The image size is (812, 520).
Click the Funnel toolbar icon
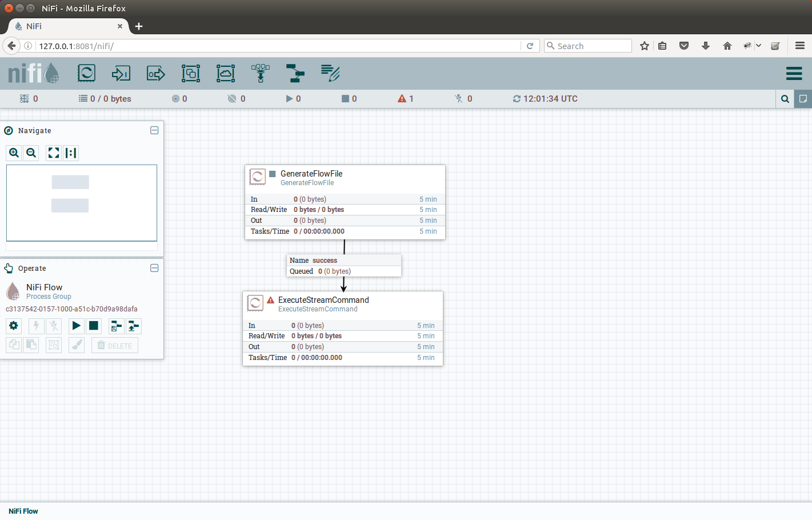click(261, 73)
